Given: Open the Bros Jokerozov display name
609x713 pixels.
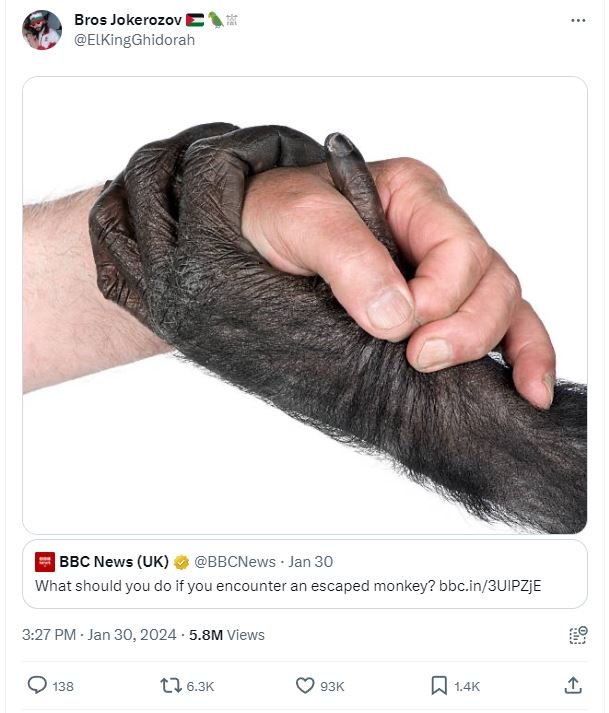Looking at the screenshot, I should [x=128, y=20].
